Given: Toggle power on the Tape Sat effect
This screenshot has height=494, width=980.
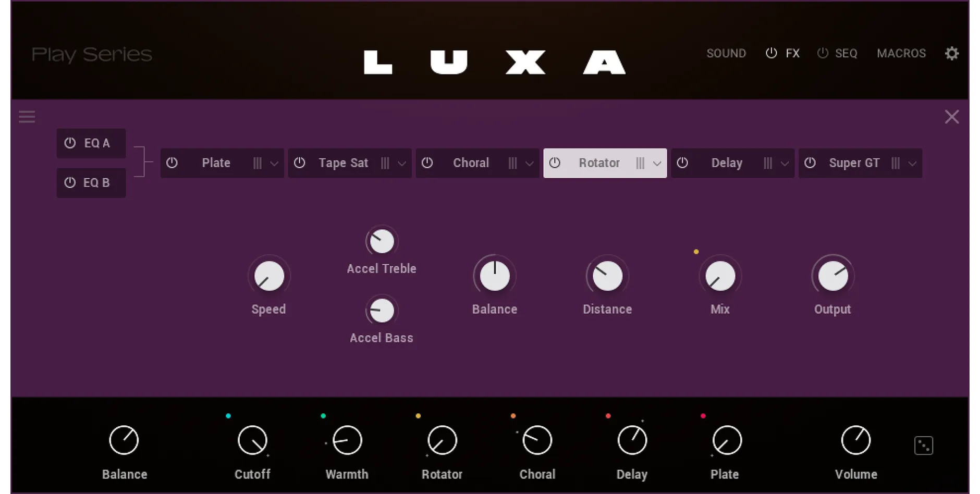Looking at the screenshot, I should click(300, 163).
